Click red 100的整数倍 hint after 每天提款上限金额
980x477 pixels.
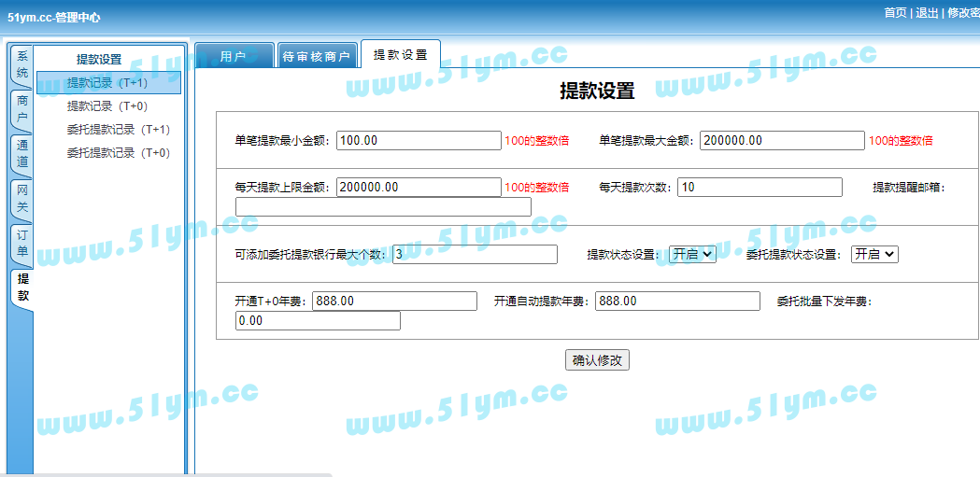click(x=537, y=188)
